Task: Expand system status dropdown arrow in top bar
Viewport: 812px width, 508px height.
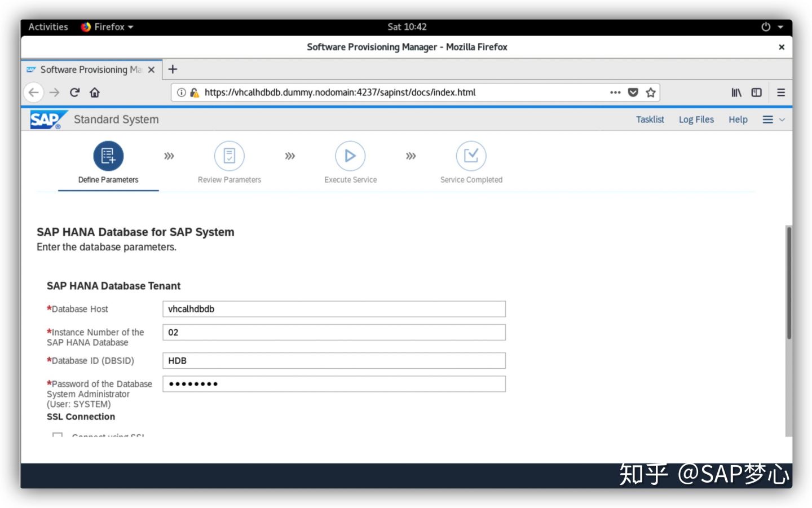Action: [x=780, y=27]
